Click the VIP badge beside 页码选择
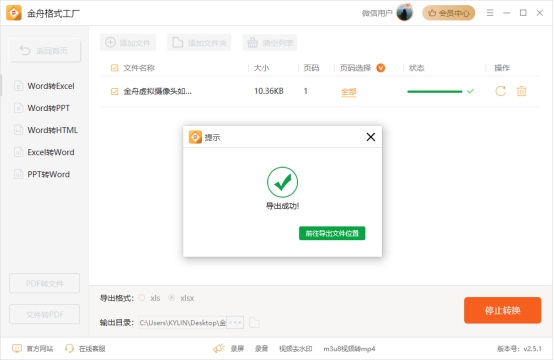This screenshot has width=554, height=360. (x=381, y=67)
